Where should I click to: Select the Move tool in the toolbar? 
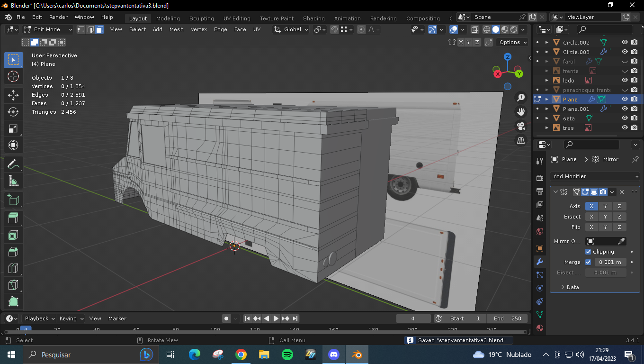tap(13, 94)
